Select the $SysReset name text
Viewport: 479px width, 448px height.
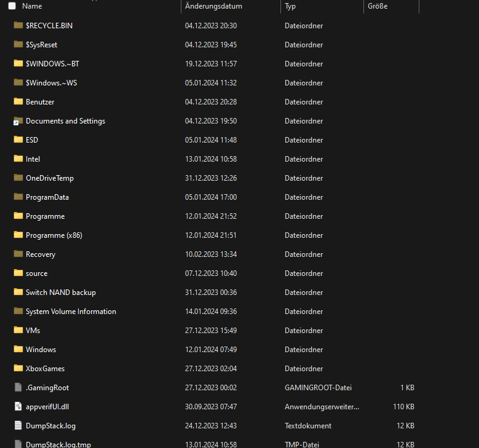pyautogui.click(x=42, y=45)
